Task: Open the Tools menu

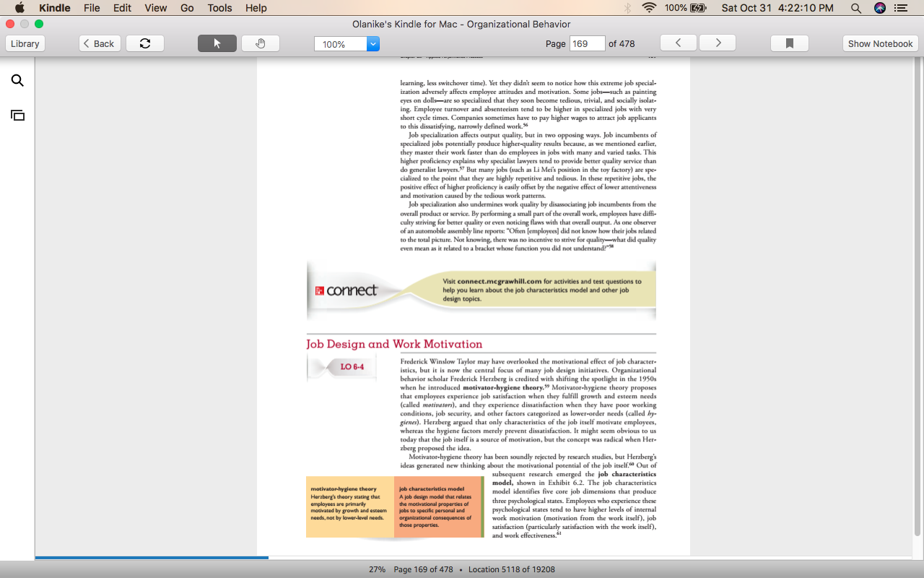Action: 219,8
